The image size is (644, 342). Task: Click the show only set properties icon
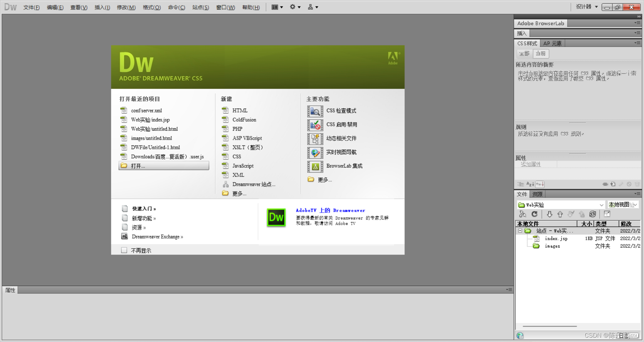click(x=540, y=184)
